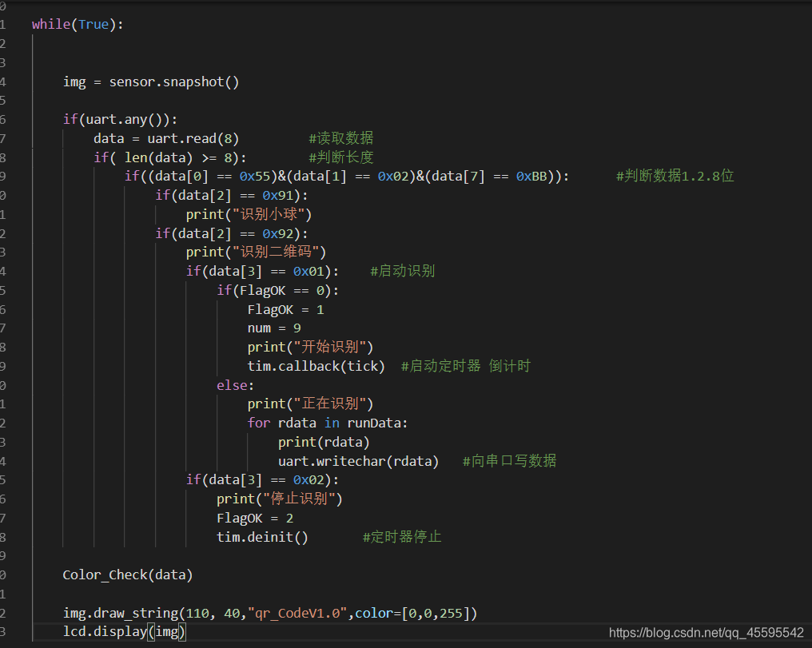Click print("识别二维码") statement
The width and height of the screenshot is (812, 648).
coord(256,252)
